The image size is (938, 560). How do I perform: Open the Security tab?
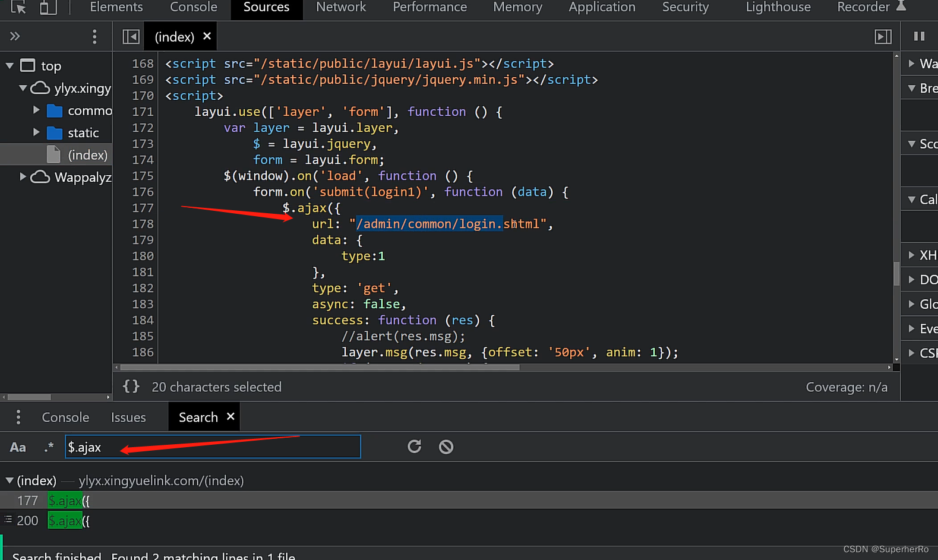pyautogui.click(x=686, y=7)
